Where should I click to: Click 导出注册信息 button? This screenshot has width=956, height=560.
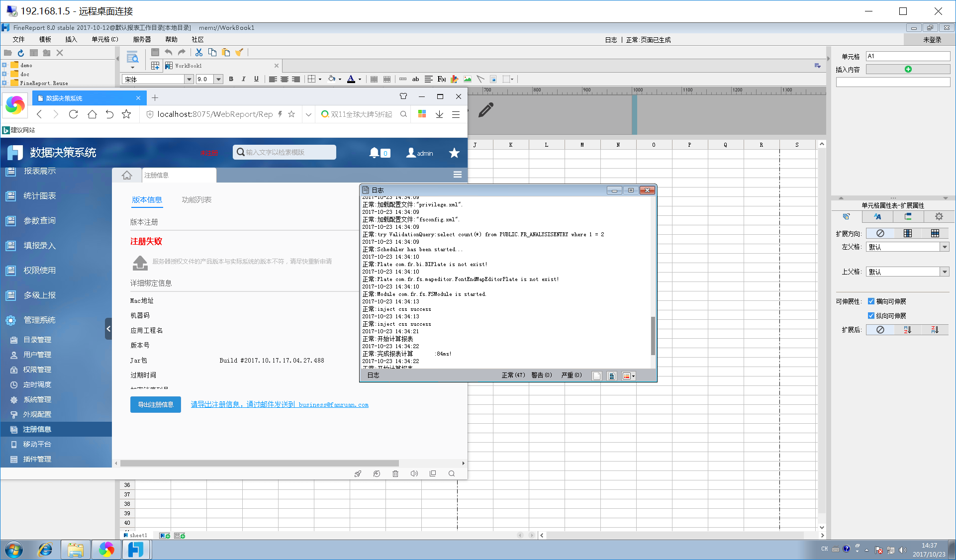click(155, 404)
